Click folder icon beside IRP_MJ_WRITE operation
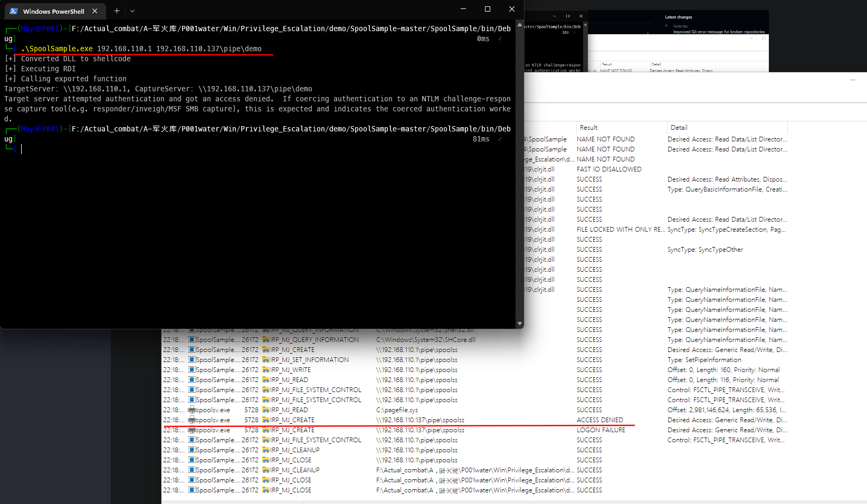This screenshot has width=867, height=504. pyautogui.click(x=266, y=370)
